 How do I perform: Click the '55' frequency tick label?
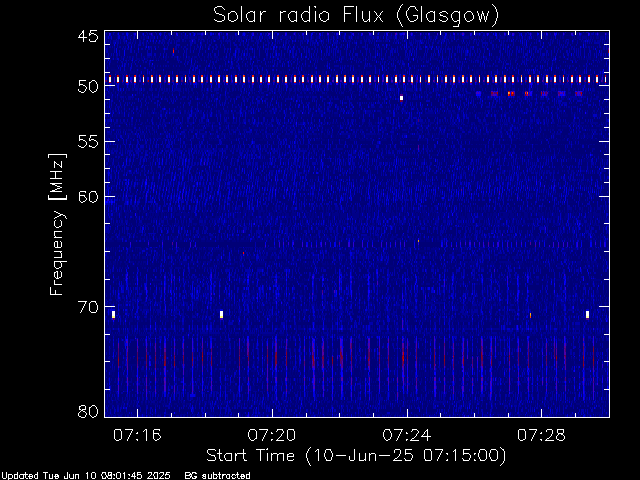[x=88, y=142]
